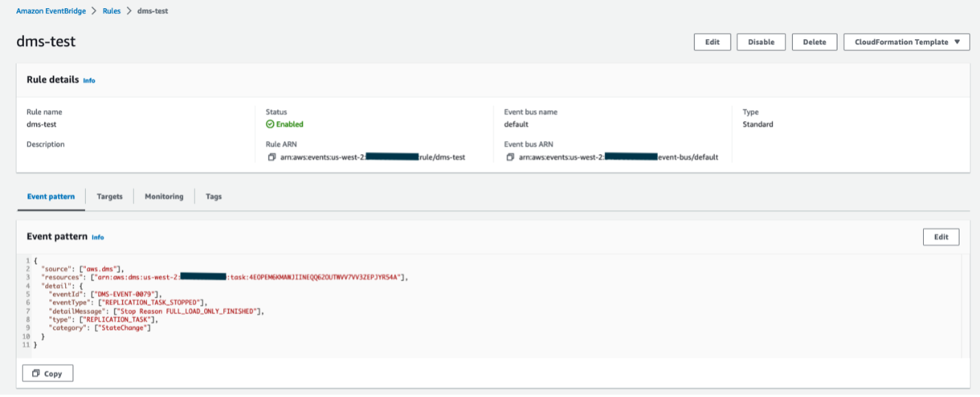
Task: Open the CloudFormation Template dropdown
Action: [907, 42]
